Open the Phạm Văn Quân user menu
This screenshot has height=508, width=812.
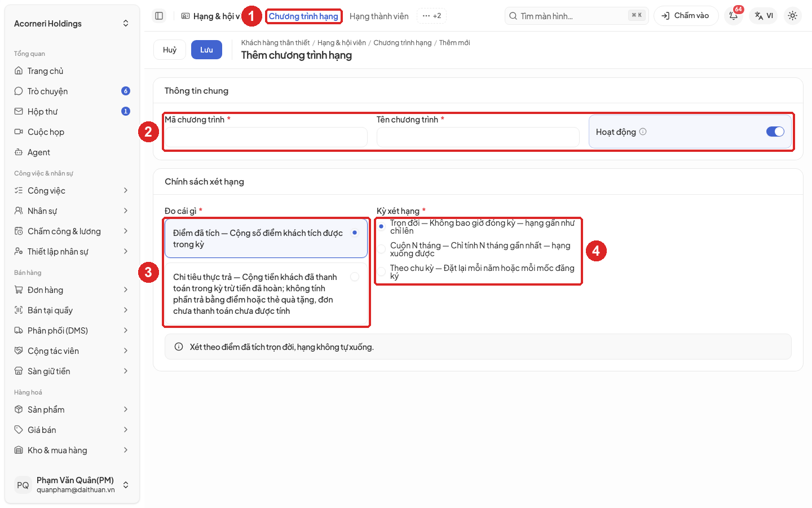pos(72,485)
